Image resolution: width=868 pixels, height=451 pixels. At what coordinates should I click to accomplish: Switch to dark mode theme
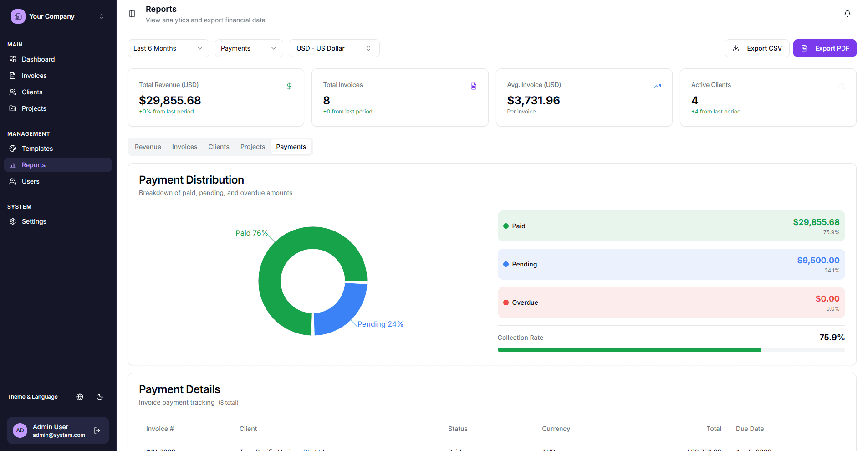tap(100, 397)
